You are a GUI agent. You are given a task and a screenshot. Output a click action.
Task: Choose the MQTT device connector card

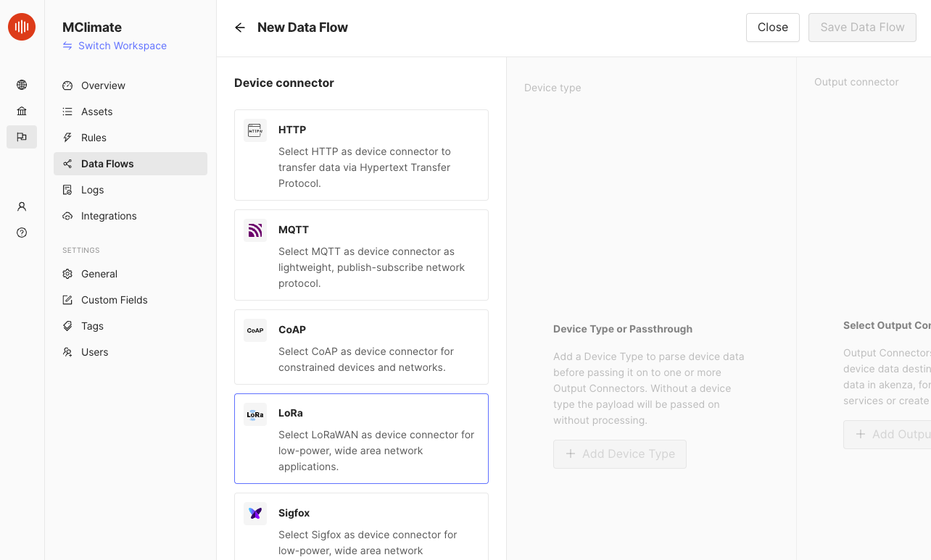(x=361, y=255)
